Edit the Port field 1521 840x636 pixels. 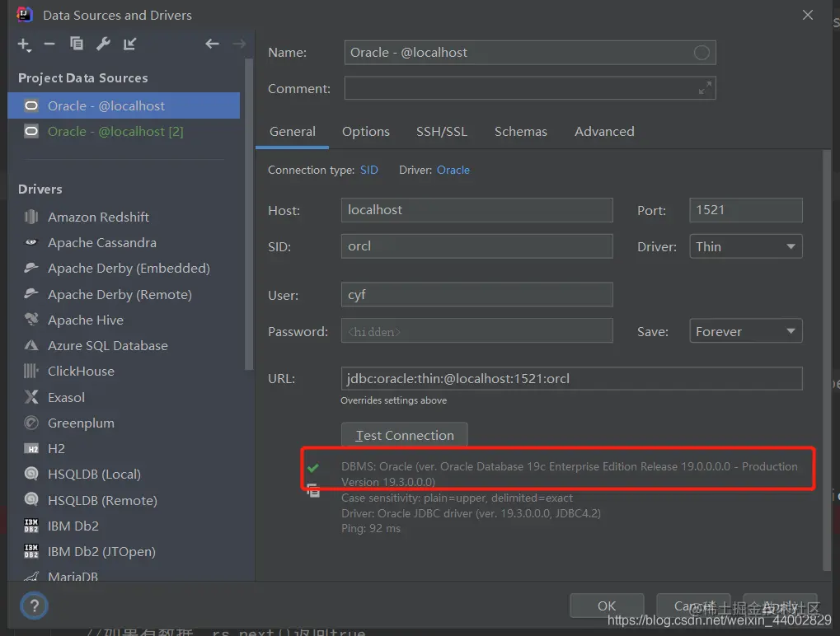(746, 210)
